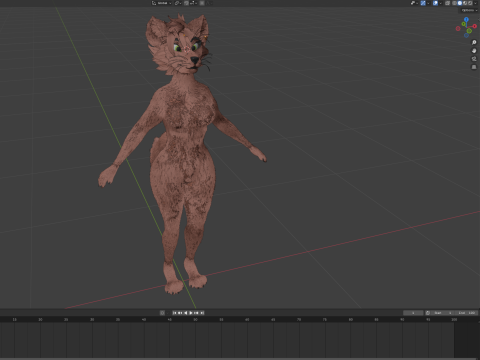Click frame 20 on the timeline ruler
This screenshot has height=360, width=480.
pos(40,319)
